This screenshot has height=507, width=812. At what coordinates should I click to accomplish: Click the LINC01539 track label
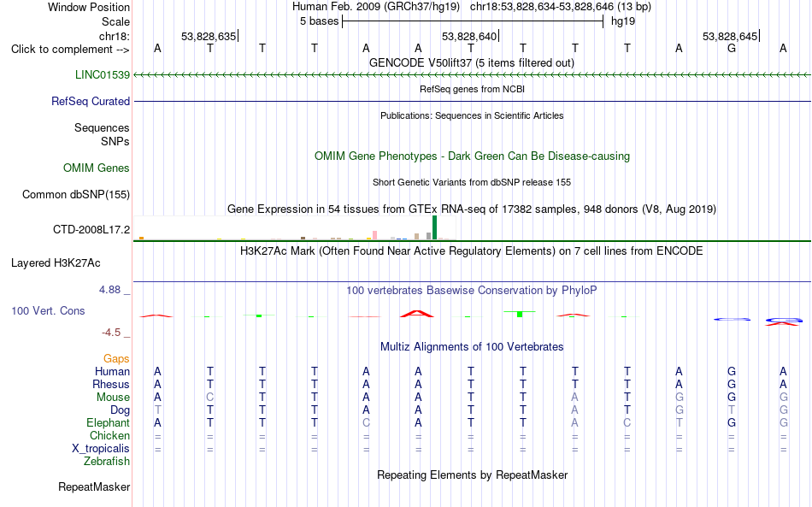[x=102, y=74]
